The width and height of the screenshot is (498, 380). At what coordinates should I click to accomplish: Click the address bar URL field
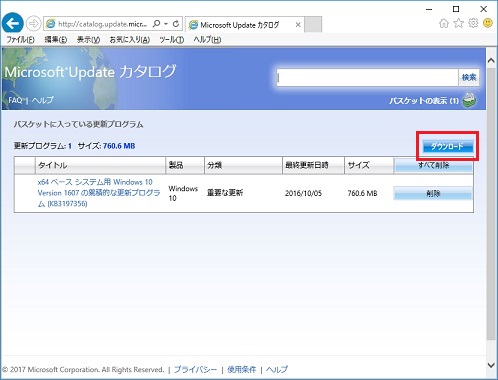coord(103,24)
